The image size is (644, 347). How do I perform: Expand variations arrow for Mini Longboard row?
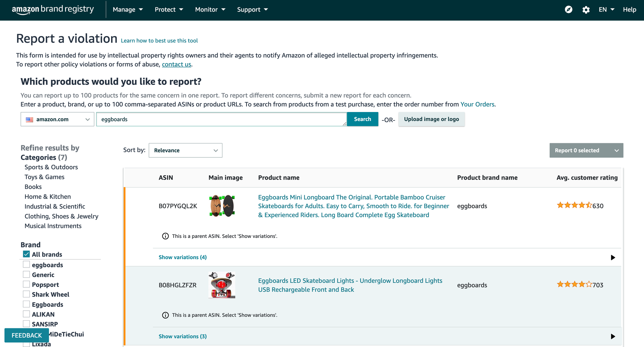(x=613, y=258)
